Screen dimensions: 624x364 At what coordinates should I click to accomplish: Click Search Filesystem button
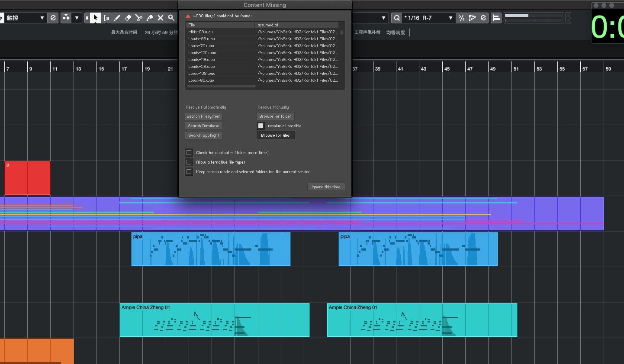(x=203, y=116)
